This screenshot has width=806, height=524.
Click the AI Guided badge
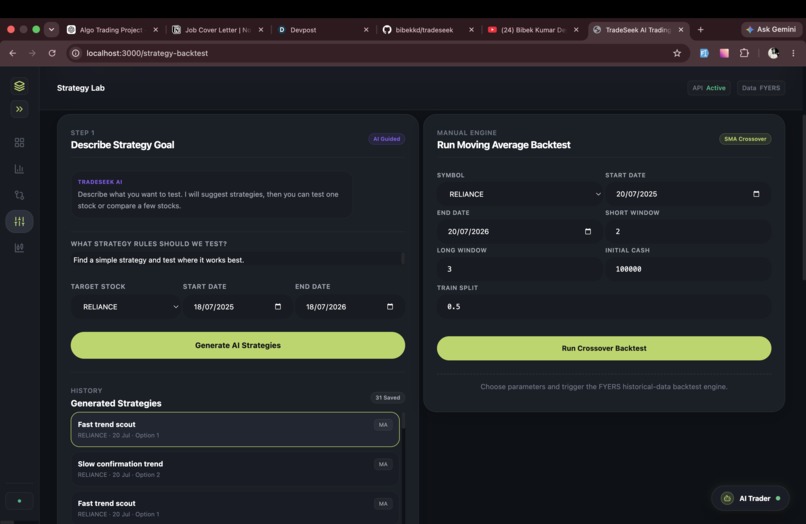pos(387,139)
